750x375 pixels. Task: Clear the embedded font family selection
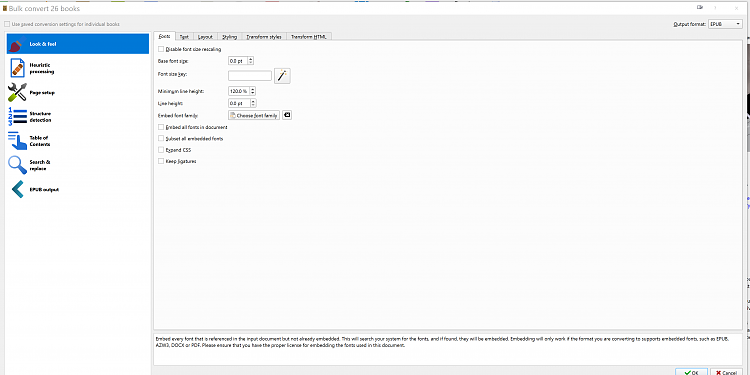point(287,115)
